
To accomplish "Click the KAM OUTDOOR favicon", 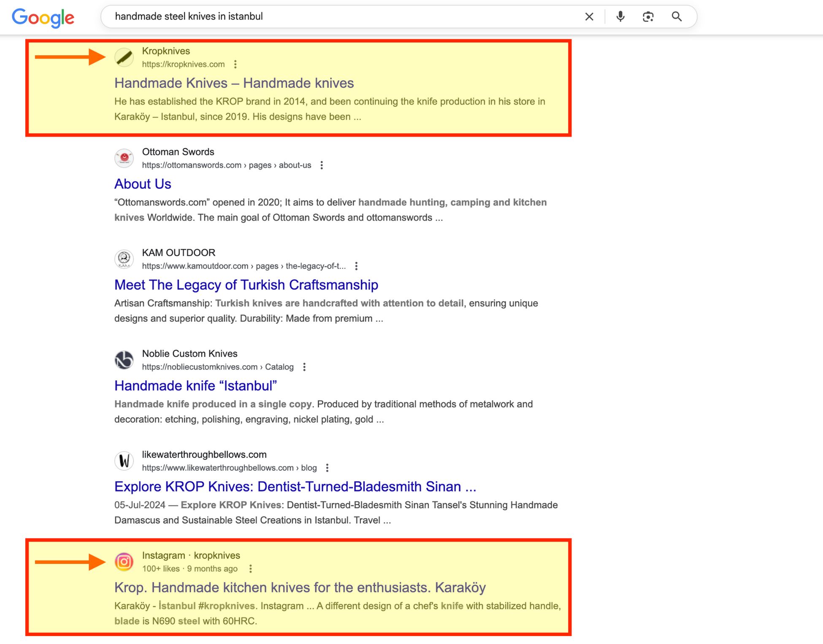I will click(x=124, y=259).
